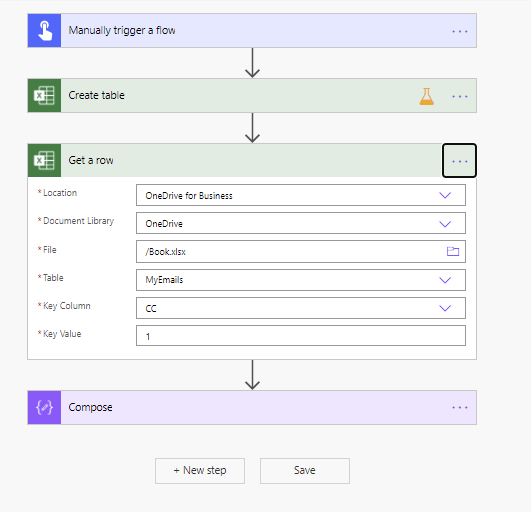Open the menu for Manually trigger a flow
Image resolution: width=531 pixels, height=512 pixels.
(460, 31)
